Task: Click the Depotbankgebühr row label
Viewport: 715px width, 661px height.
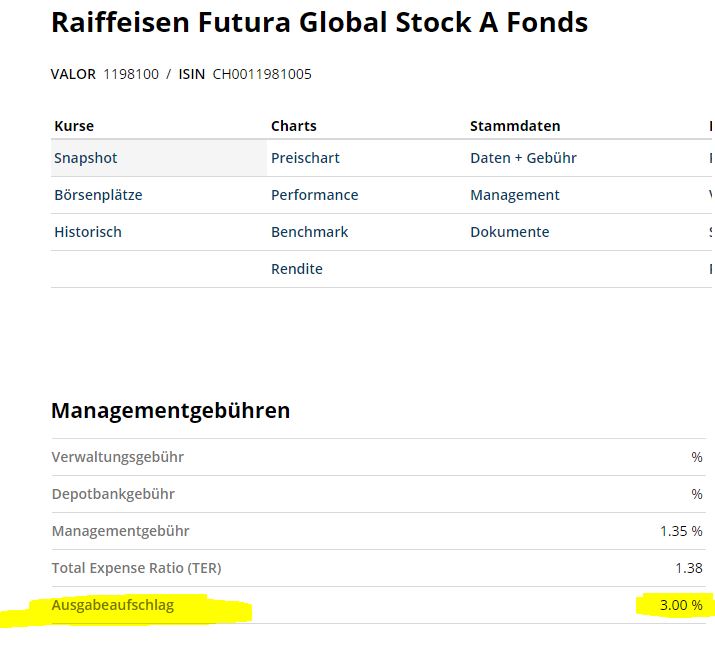Action: [113, 494]
